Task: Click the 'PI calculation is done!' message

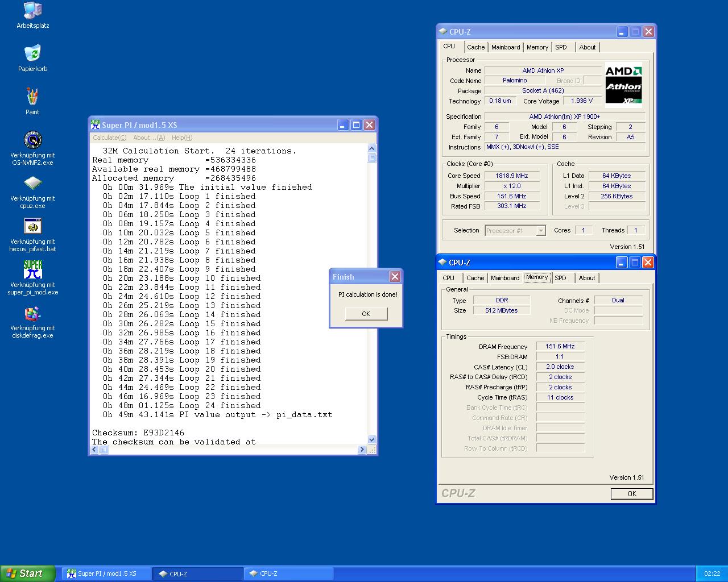Action: (x=368, y=294)
